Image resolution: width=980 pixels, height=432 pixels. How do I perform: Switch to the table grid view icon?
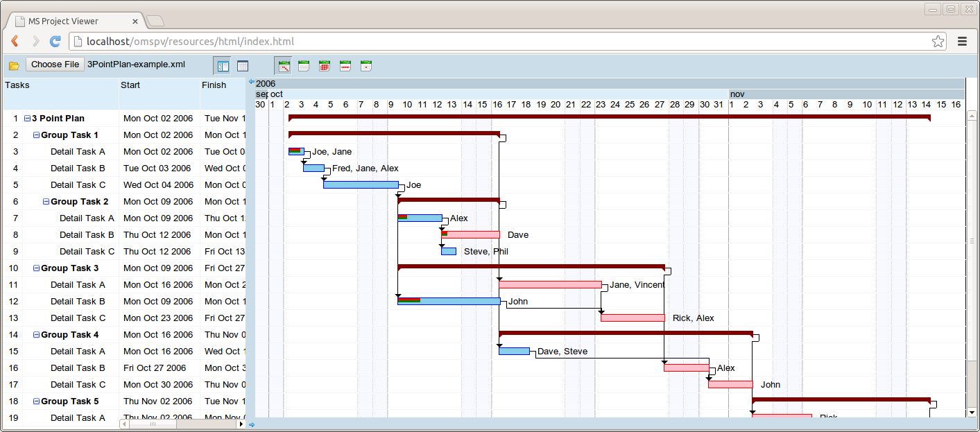click(243, 66)
